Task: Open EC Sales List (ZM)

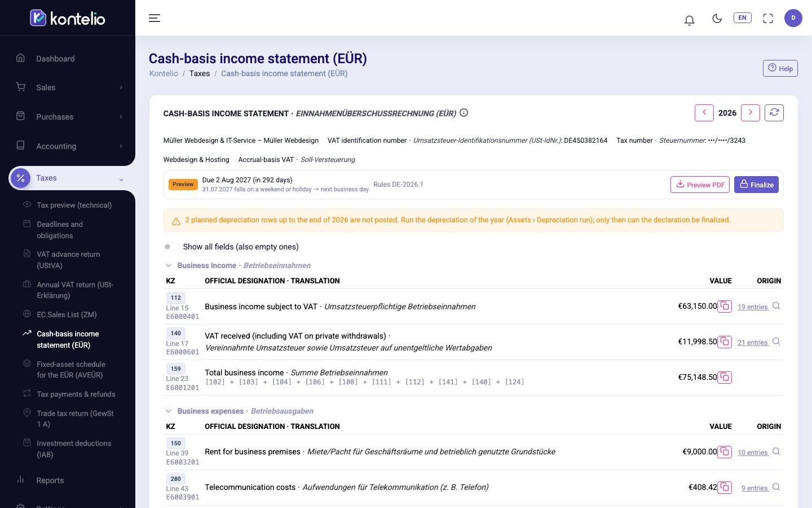Action: (x=67, y=314)
